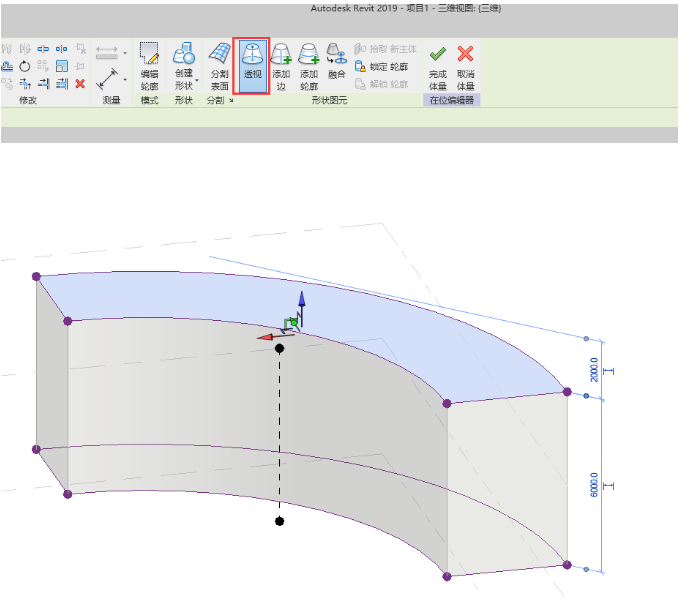Screen dimensions: 689x600
Task: Click the greyed Mirror Draw Axis icon
Action: (x=25, y=49)
